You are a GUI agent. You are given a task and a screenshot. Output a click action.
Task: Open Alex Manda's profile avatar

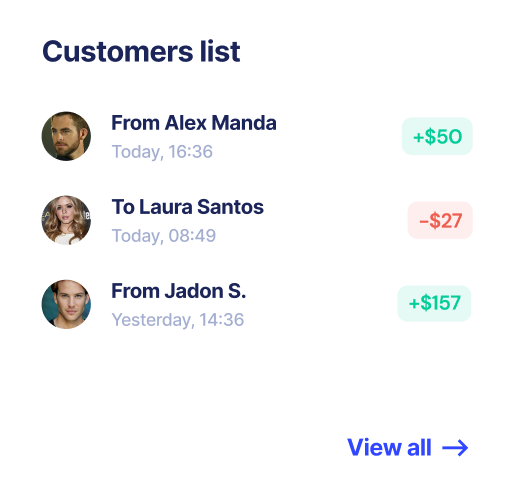(66, 136)
